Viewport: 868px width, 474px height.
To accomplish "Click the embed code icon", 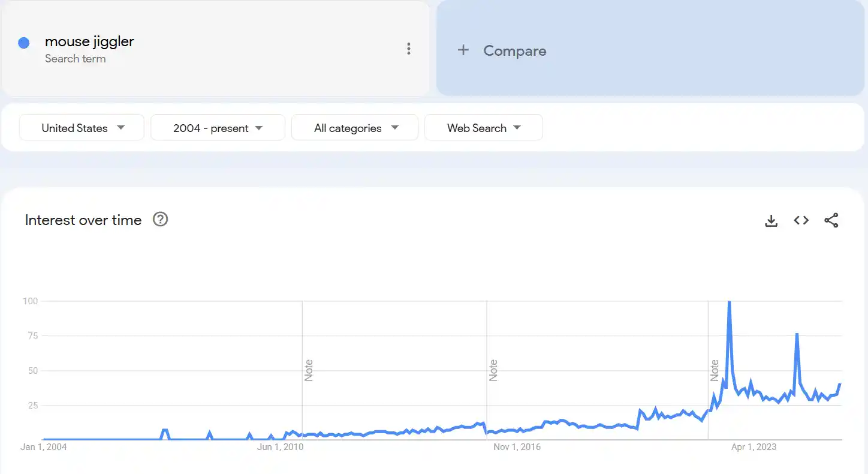I will point(801,221).
